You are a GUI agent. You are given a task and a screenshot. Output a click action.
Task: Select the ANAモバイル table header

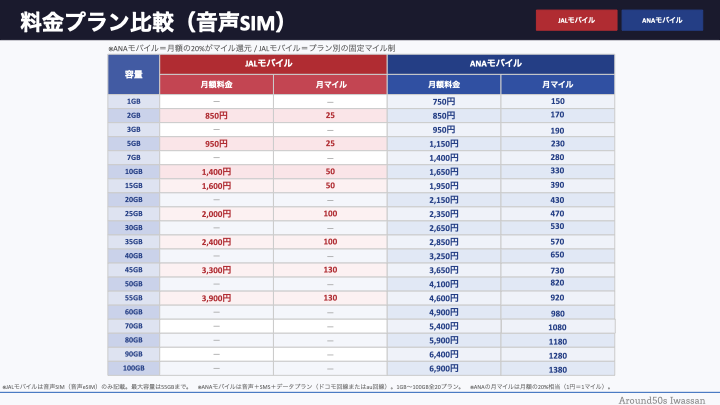(499, 63)
